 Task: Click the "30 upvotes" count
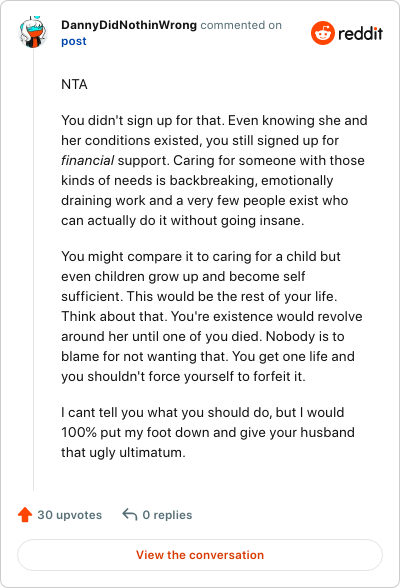[x=69, y=515]
